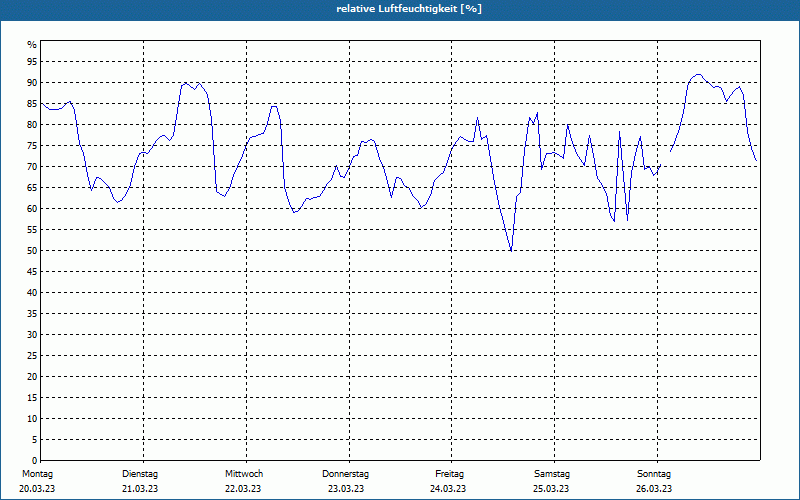Viewport: 800px width, 500px height.
Task: Select the 70 value on the y-axis
Action: tap(32, 167)
